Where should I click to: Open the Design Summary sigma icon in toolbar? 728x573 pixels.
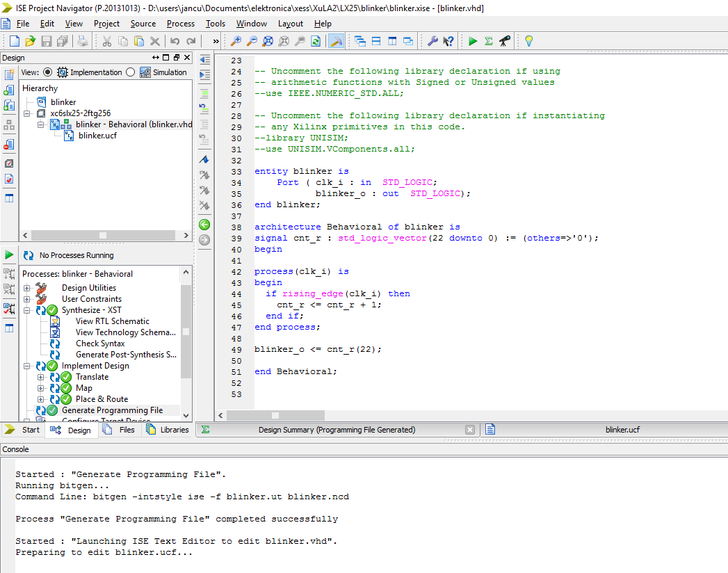[x=489, y=41]
